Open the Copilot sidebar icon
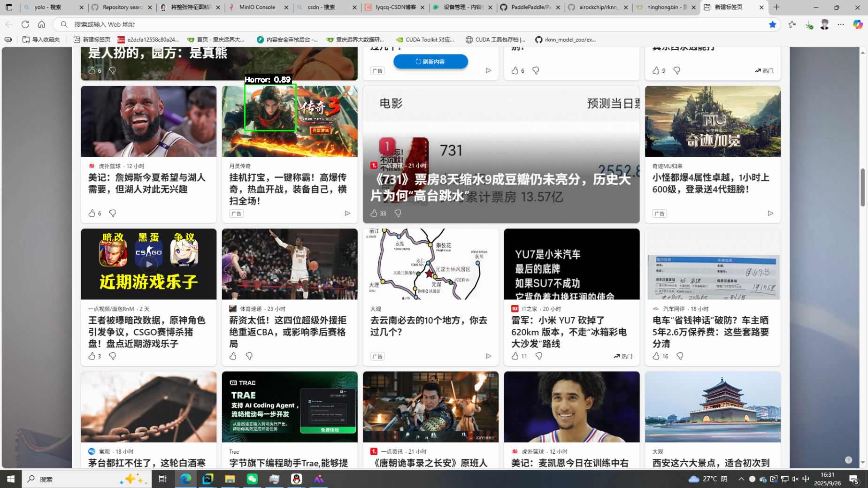This screenshot has height=488, width=868. pos(858,24)
